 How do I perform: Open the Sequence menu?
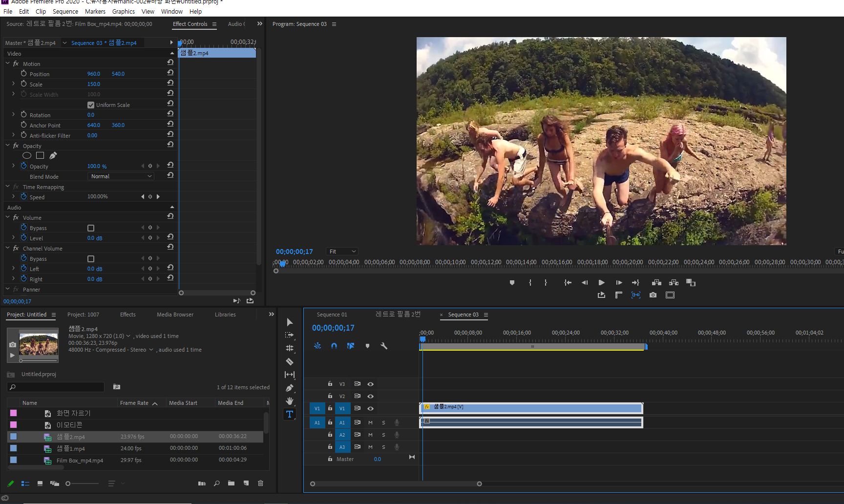coord(65,11)
